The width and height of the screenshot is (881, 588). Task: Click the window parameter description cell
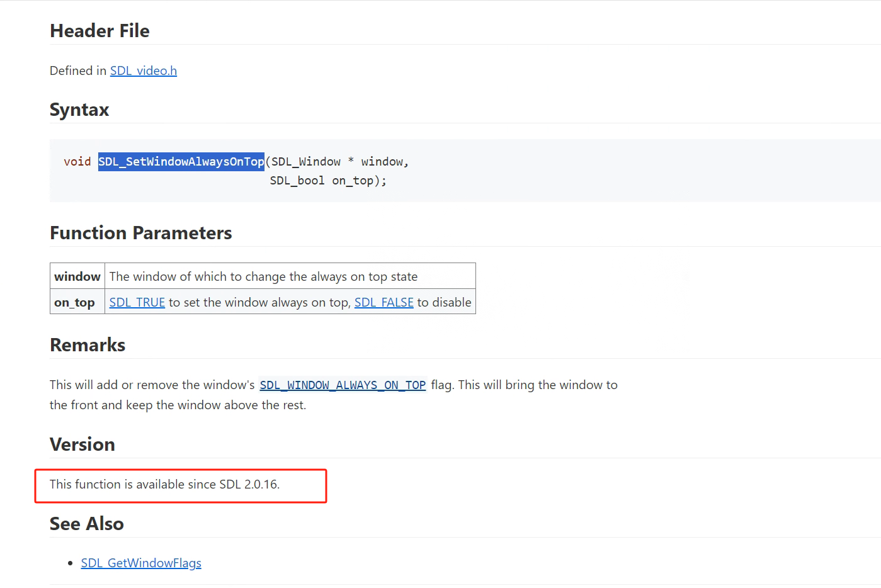[x=263, y=277]
